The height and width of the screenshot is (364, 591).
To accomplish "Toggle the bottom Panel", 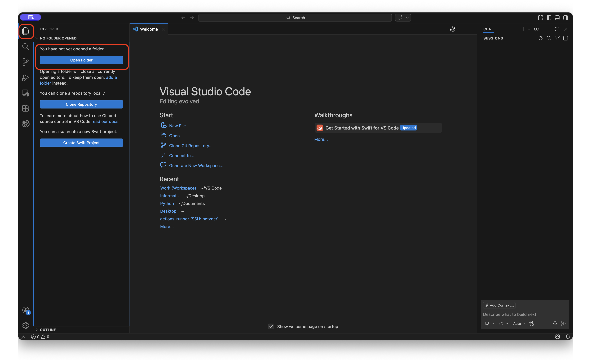I will (557, 18).
